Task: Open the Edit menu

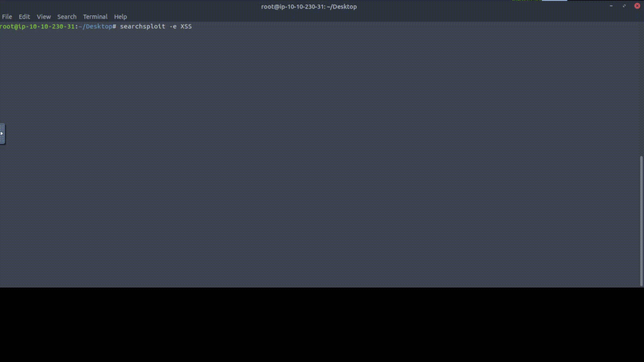Action: tap(24, 16)
